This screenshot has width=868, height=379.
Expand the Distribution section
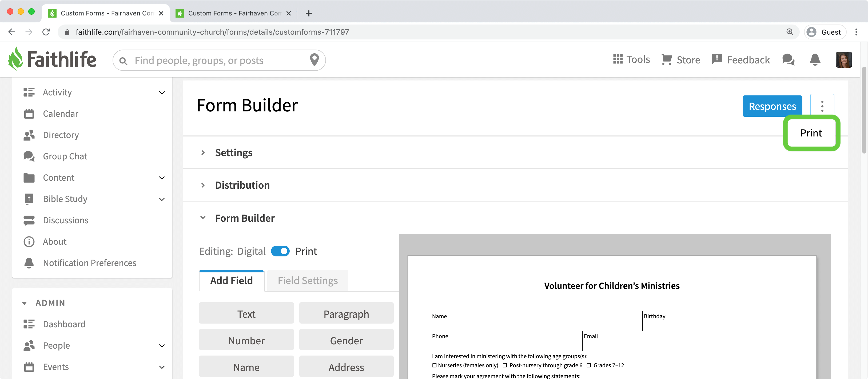(203, 185)
